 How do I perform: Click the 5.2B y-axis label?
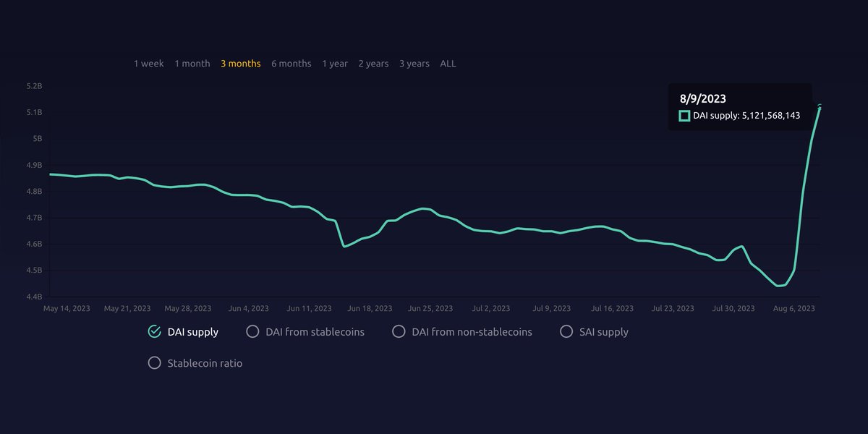pyautogui.click(x=35, y=86)
